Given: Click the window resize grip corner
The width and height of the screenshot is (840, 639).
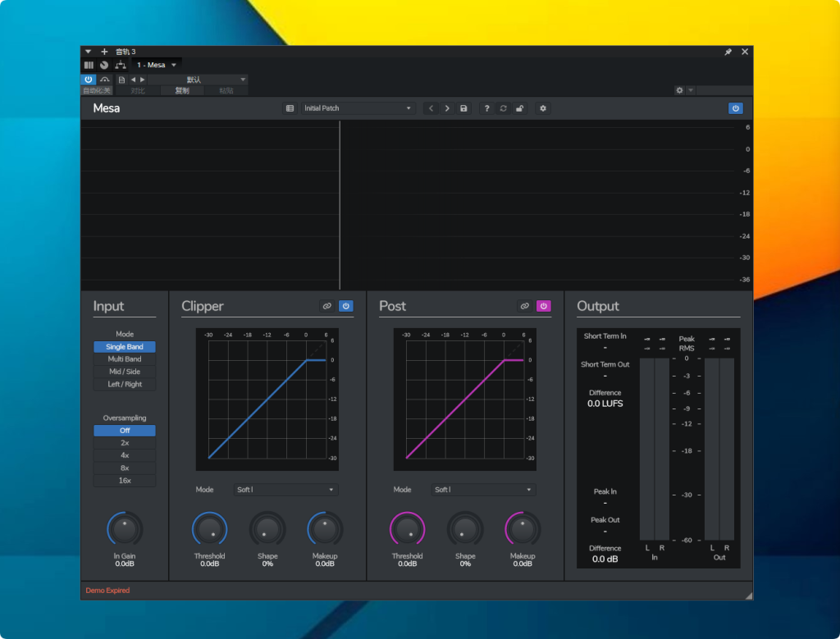Looking at the screenshot, I should (x=748, y=596).
